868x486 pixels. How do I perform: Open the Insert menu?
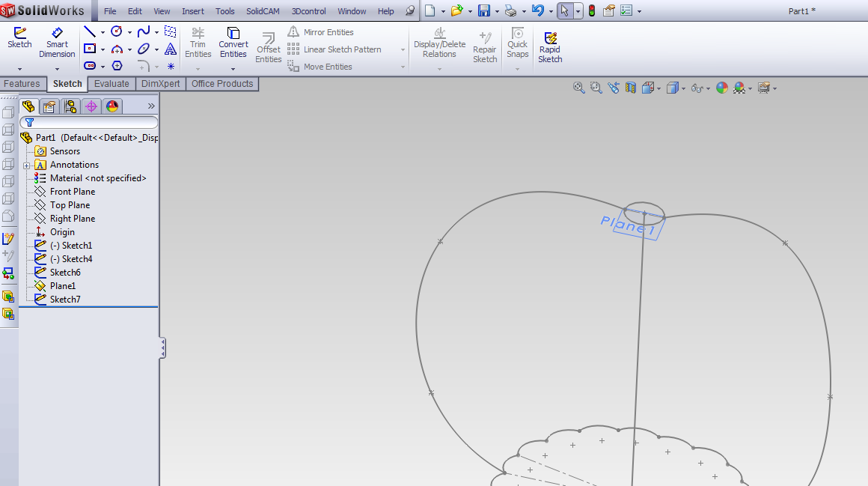192,11
